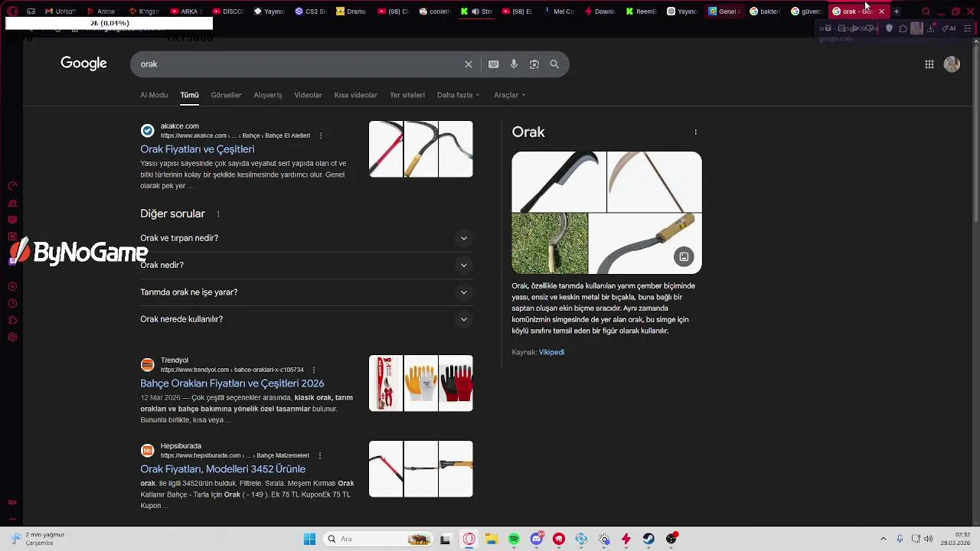Click the Windows Start button
Image resolution: width=980 pixels, height=551 pixels.
coord(309,539)
